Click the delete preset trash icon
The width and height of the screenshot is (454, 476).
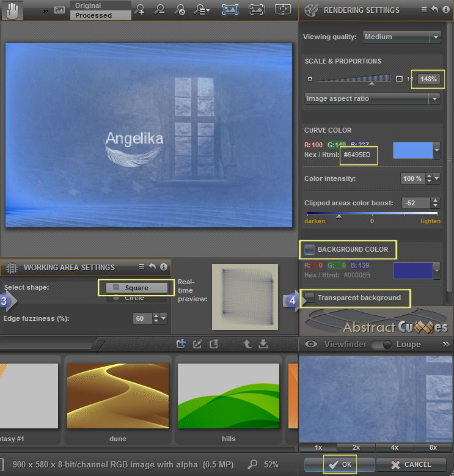213,344
